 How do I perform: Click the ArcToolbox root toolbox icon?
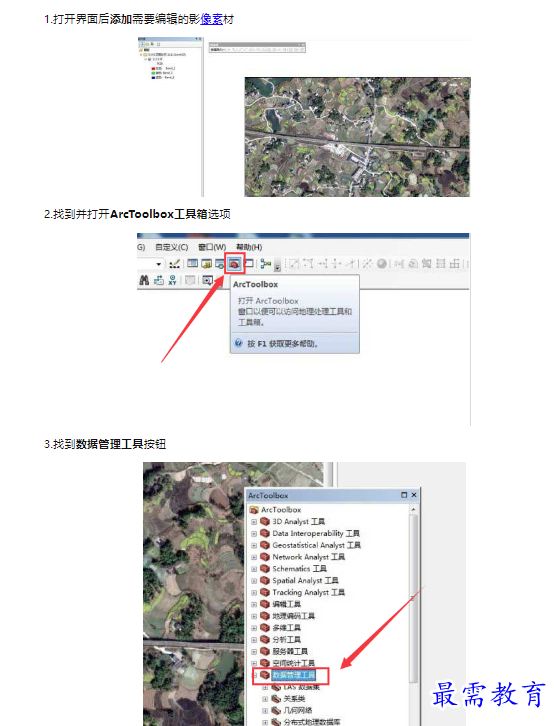pyautogui.click(x=254, y=510)
